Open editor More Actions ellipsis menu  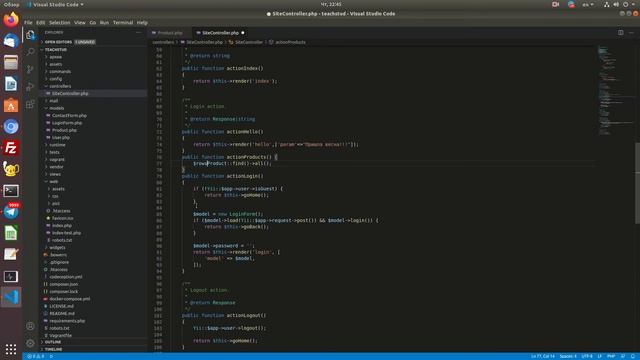pyautogui.click(x=631, y=33)
